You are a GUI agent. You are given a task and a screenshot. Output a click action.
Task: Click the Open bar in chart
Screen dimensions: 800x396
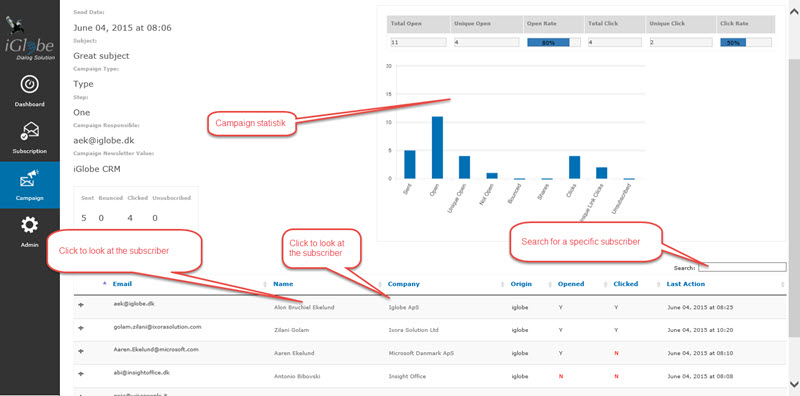(437, 147)
